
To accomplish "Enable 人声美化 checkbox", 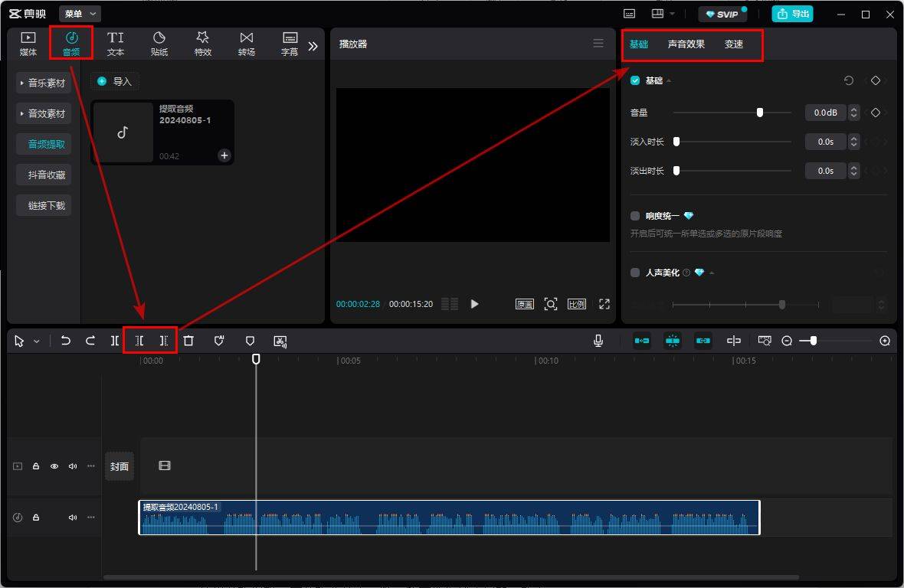I will 635,273.
